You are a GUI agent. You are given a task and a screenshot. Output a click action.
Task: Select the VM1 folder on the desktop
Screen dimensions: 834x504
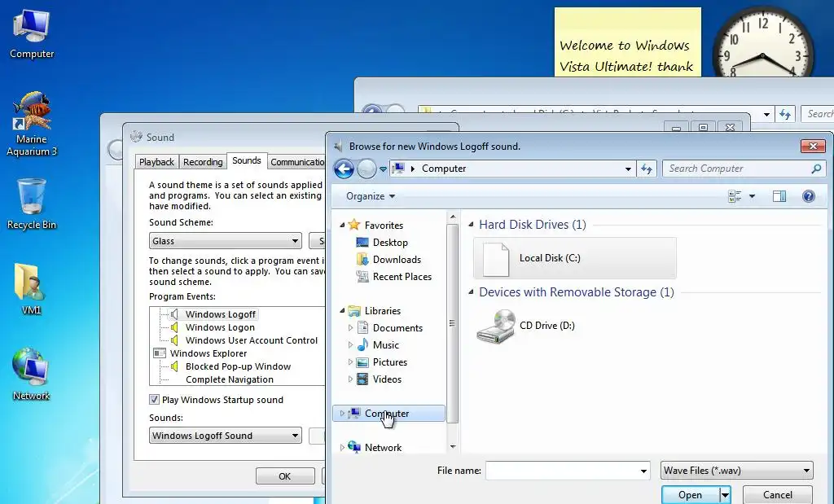(x=31, y=289)
